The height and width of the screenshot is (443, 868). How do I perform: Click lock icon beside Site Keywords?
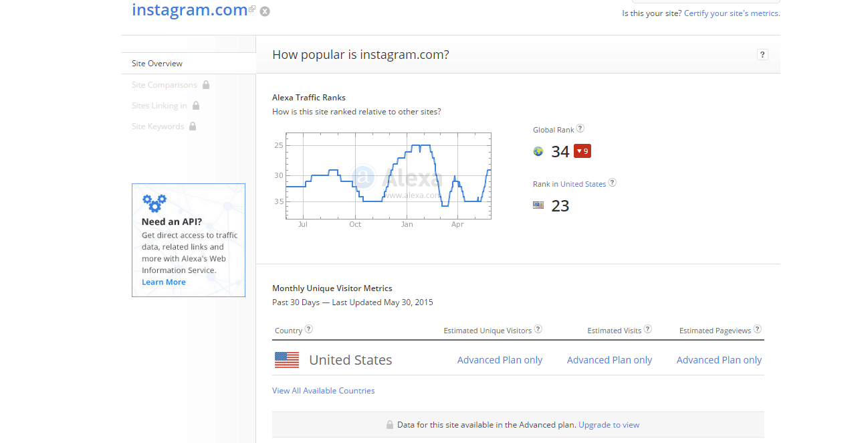[193, 126]
